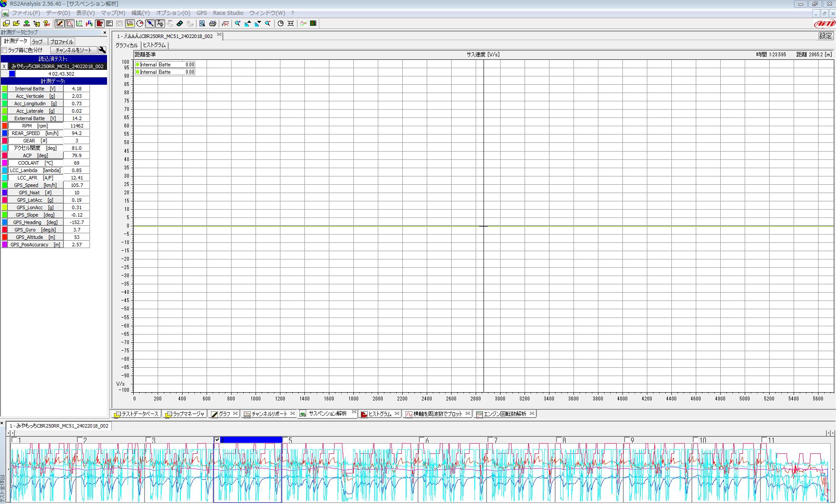Click the wrench icon beside channel sort
The image size is (836, 504).
click(102, 50)
